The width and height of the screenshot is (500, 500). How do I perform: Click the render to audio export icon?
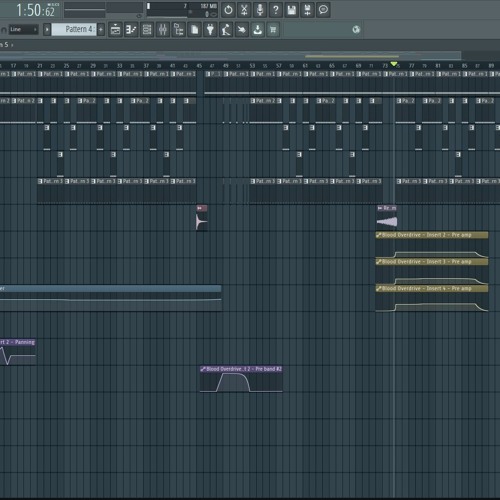pos(307,10)
